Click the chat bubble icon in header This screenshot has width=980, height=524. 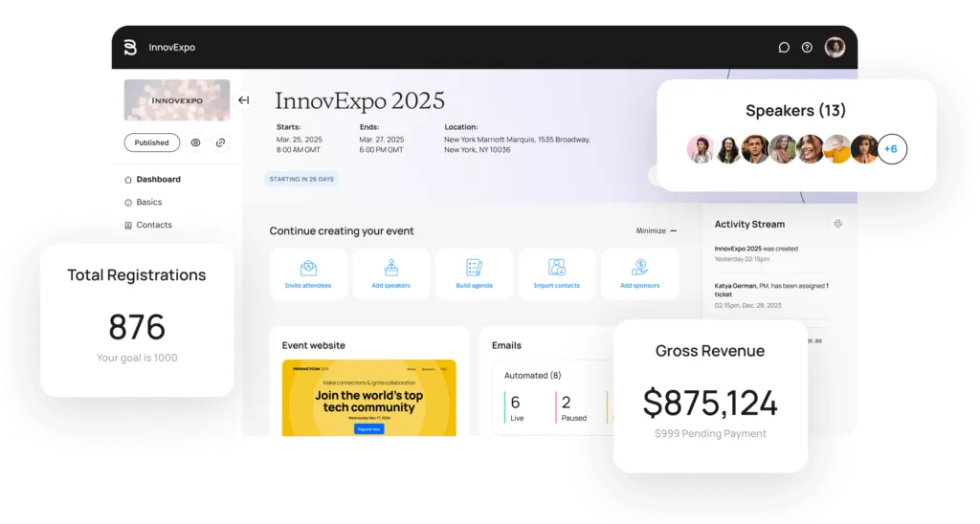tap(784, 48)
